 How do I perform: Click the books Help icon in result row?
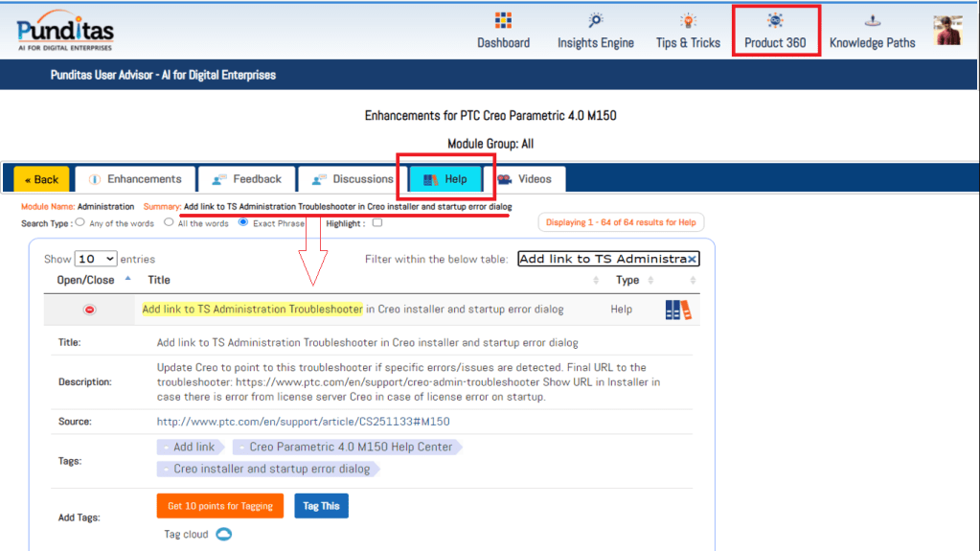click(678, 310)
